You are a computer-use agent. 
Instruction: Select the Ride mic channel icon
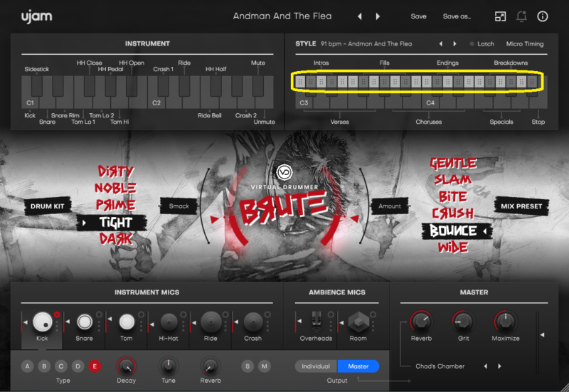[211, 322]
